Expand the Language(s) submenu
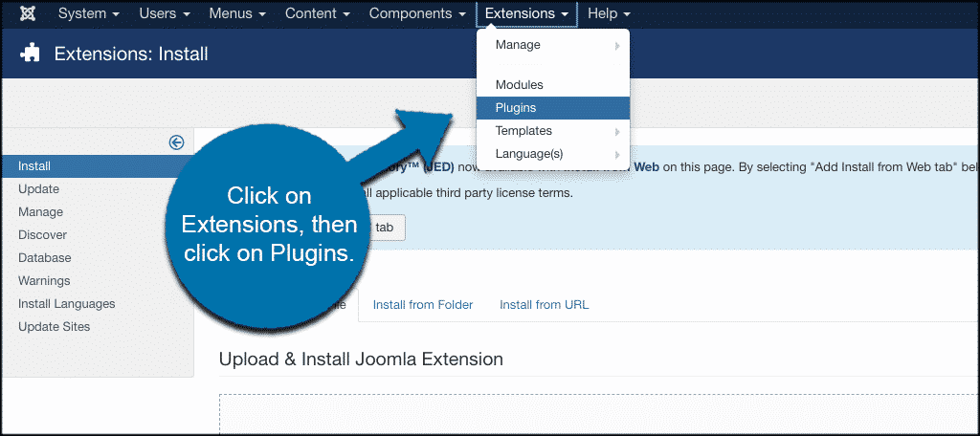980x436 pixels. pos(553,154)
